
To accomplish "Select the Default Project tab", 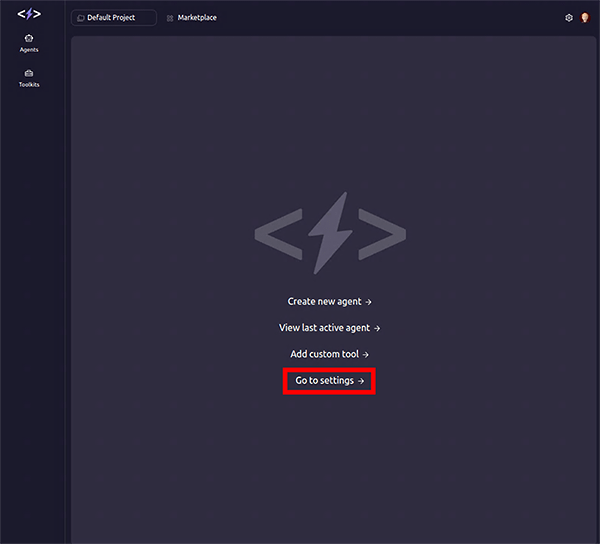I will (x=114, y=18).
